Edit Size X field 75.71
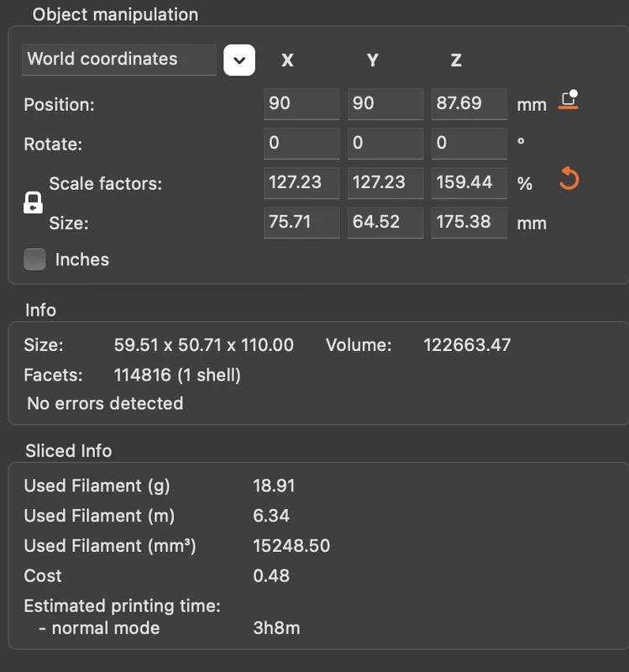This screenshot has height=672, width=629. [301, 223]
